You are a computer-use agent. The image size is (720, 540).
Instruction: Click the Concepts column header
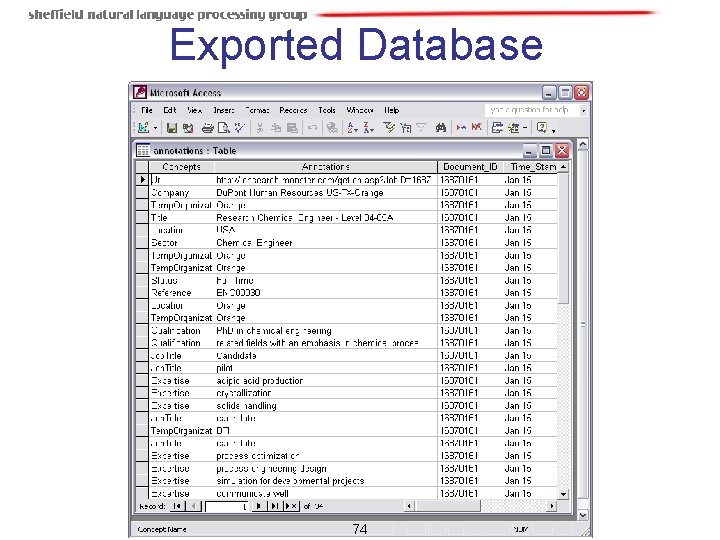point(181,167)
